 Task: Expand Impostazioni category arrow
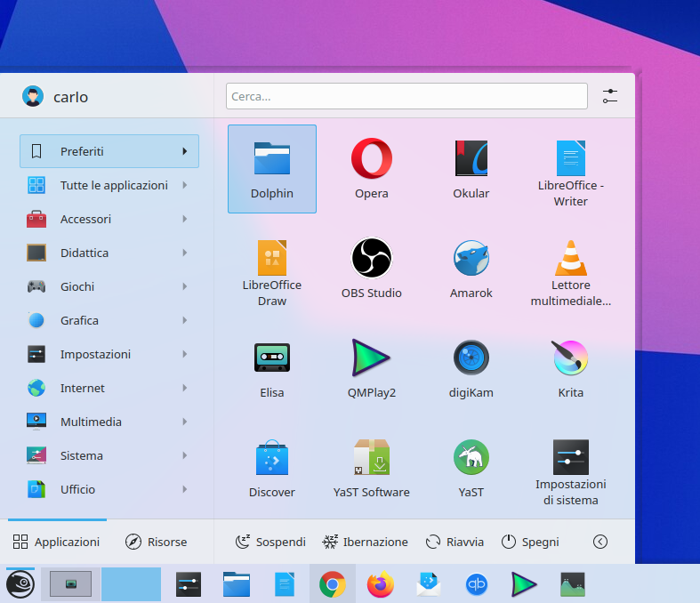click(x=185, y=354)
